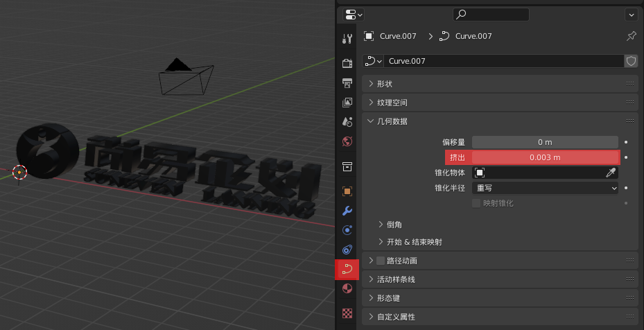Click the 挤出 value field 0.003 m

[545, 157]
